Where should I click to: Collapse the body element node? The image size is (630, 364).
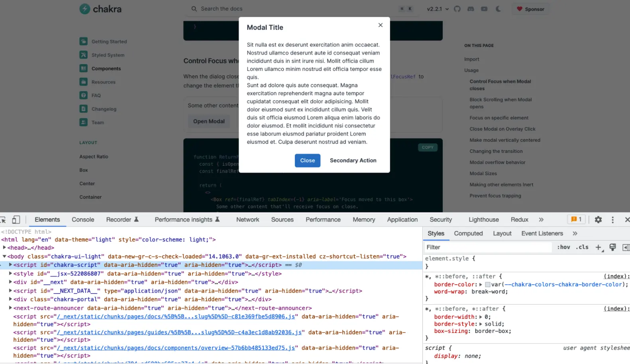pyautogui.click(x=4, y=256)
